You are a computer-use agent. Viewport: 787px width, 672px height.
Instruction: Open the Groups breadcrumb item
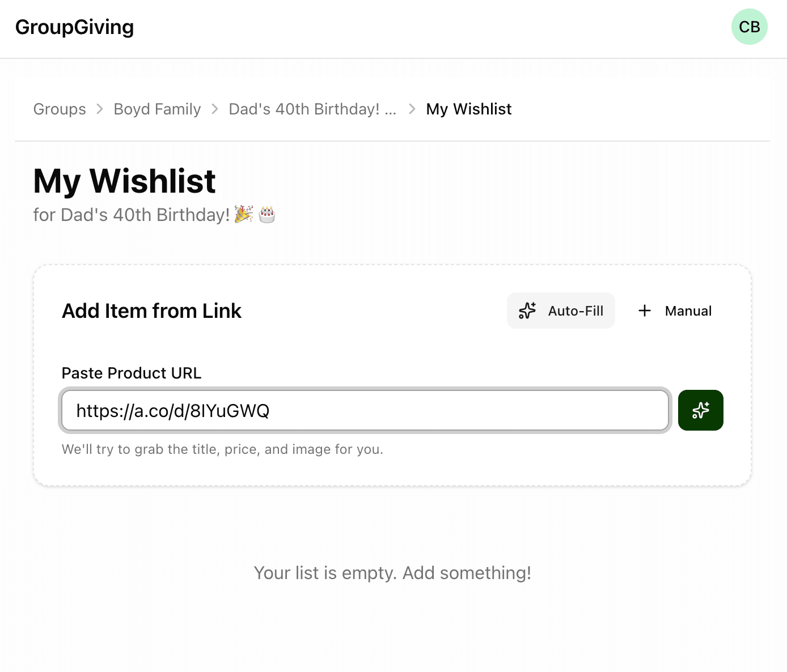pos(60,109)
